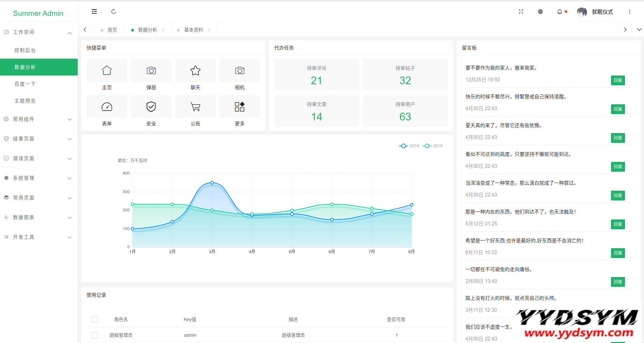
Task: Open notifications bell icon
Action: click(x=559, y=12)
